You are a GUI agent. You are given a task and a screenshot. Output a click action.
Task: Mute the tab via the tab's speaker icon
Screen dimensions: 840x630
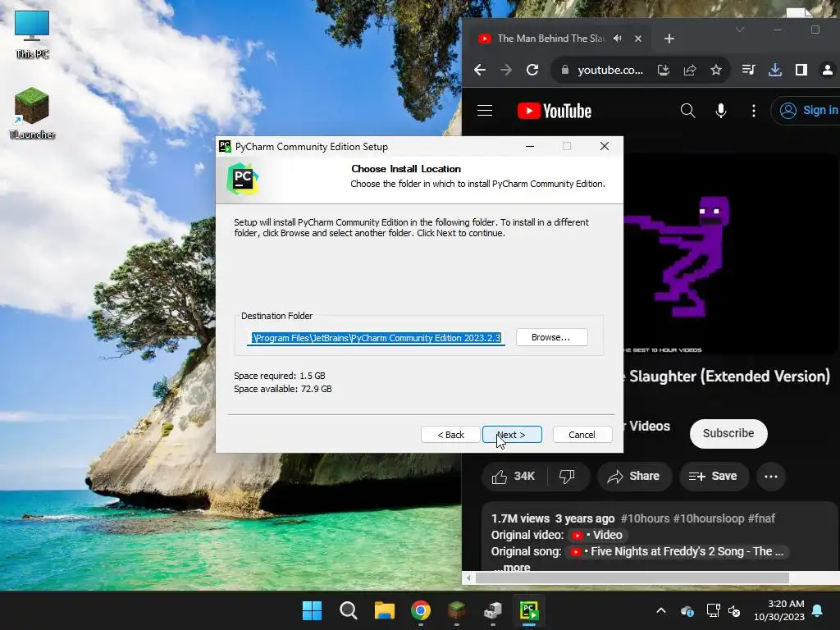point(618,39)
